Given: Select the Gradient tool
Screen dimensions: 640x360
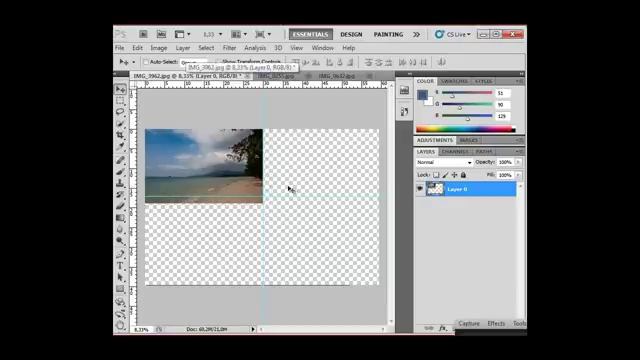Looking at the screenshot, I should tap(120, 218).
